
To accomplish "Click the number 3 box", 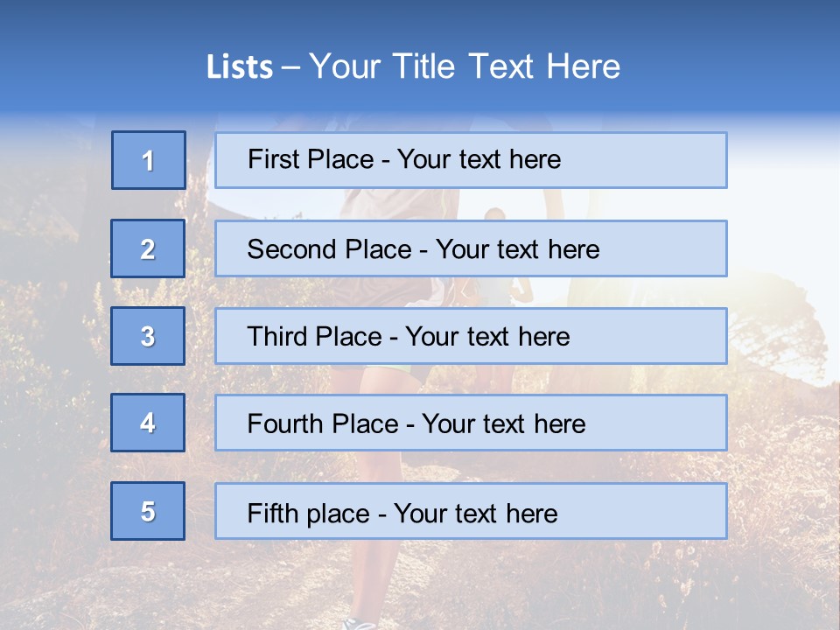I will click(148, 336).
